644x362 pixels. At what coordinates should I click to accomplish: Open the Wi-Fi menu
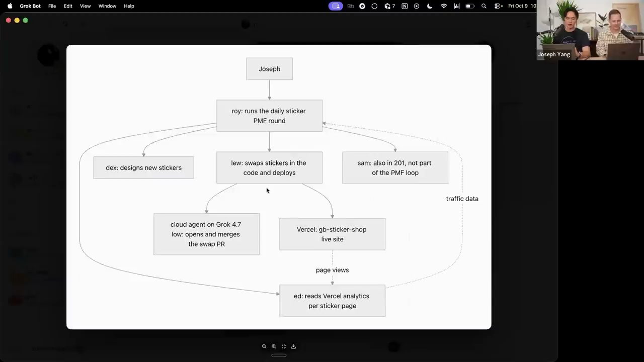[444, 6]
